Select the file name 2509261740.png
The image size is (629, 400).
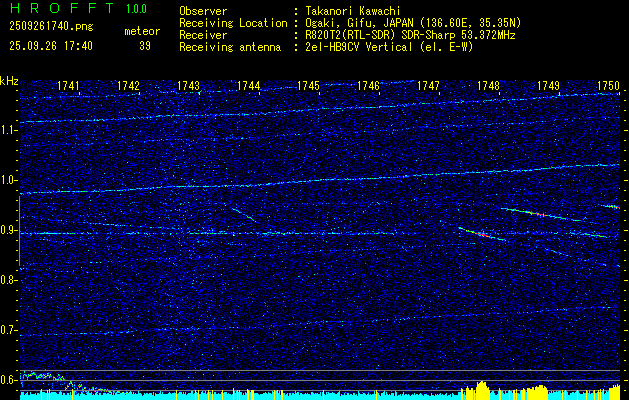pyautogui.click(x=51, y=27)
